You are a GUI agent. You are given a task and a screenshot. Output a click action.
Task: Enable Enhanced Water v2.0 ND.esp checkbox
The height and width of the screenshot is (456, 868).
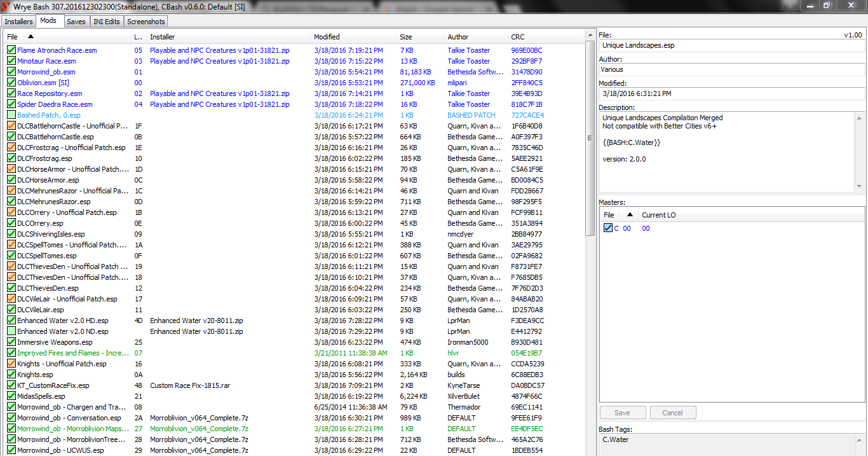(x=11, y=331)
